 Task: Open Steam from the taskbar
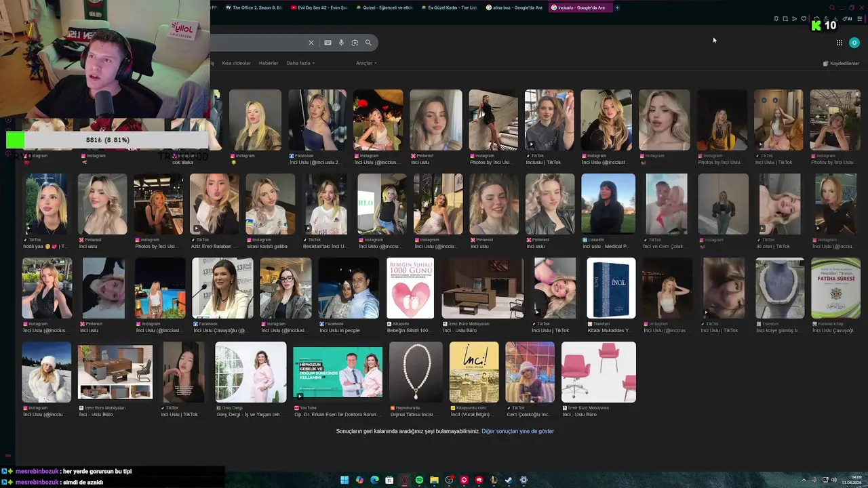pos(509,480)
